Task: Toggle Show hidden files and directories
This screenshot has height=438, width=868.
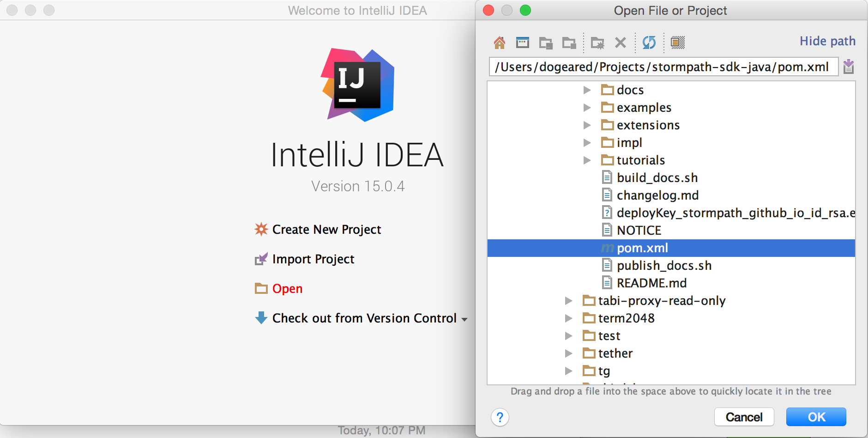Action: [x=678, y=43]
